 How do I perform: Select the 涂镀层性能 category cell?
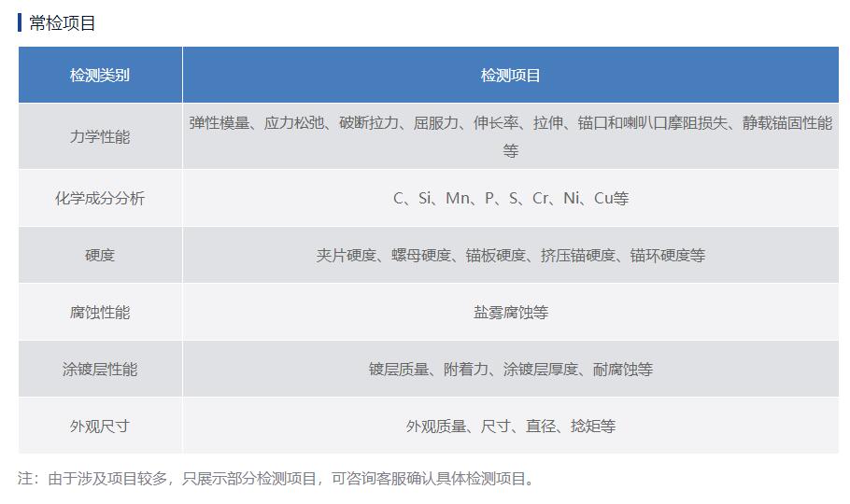click(x=100, y=369)
